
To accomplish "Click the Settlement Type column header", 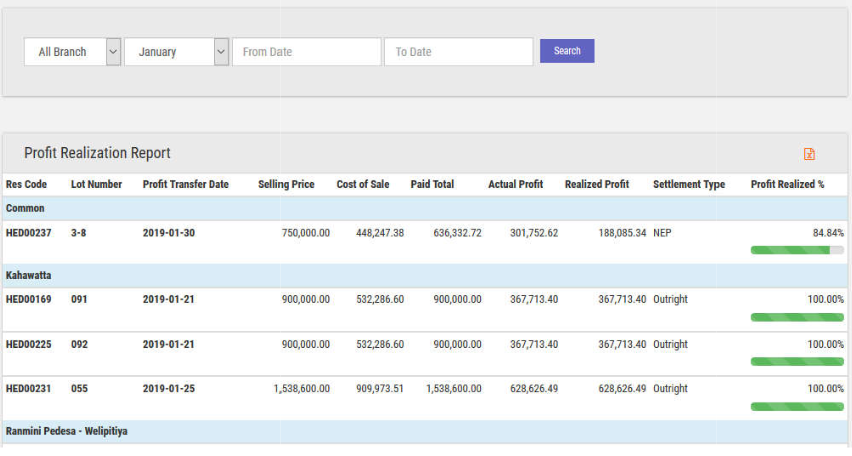I will (x=689, y=185).
